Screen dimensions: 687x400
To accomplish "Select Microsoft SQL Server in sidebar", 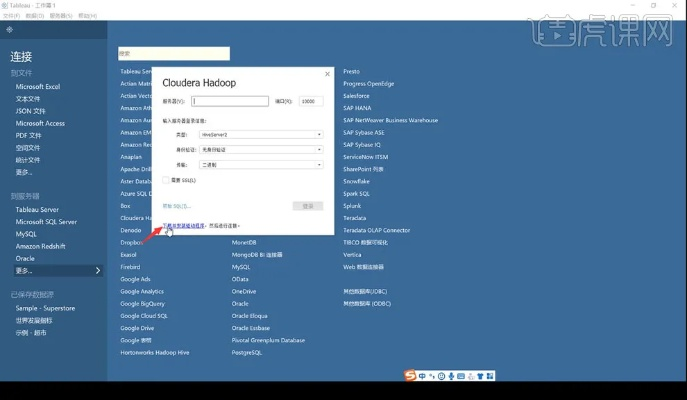I will point(46,222).
